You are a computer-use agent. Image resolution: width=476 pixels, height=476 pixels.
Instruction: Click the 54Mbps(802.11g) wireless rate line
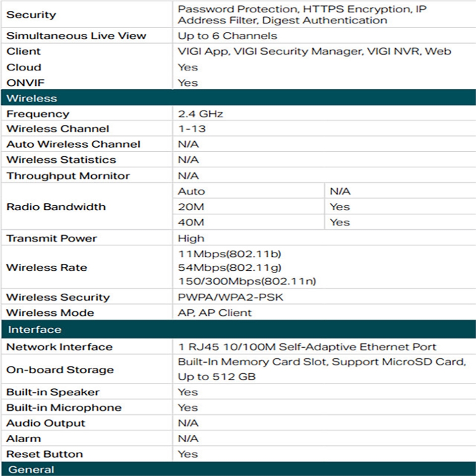(230, 268)
